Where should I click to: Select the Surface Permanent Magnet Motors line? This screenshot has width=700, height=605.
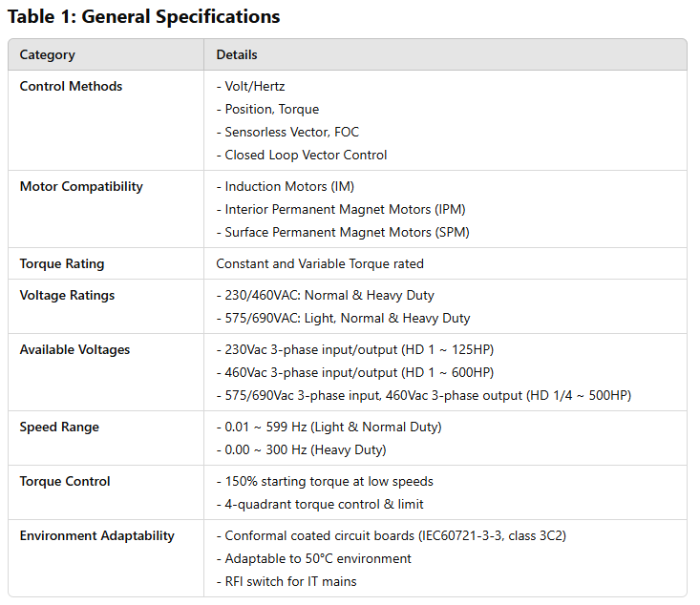343,232
